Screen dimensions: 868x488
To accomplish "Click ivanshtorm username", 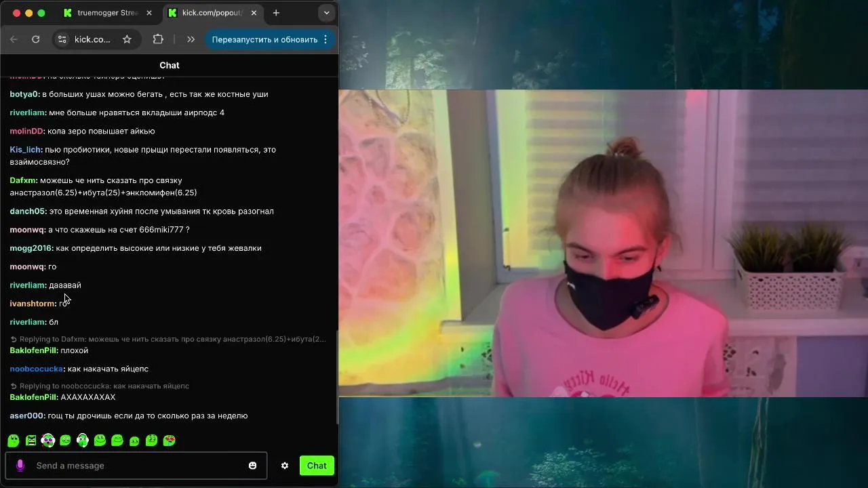I will click(33, 304).
